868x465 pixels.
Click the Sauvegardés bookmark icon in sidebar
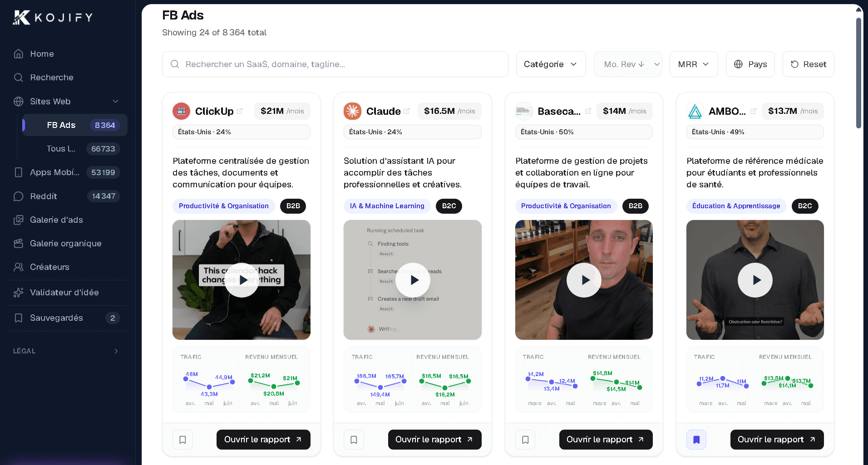pyautogui.click(x=19, y=318)
